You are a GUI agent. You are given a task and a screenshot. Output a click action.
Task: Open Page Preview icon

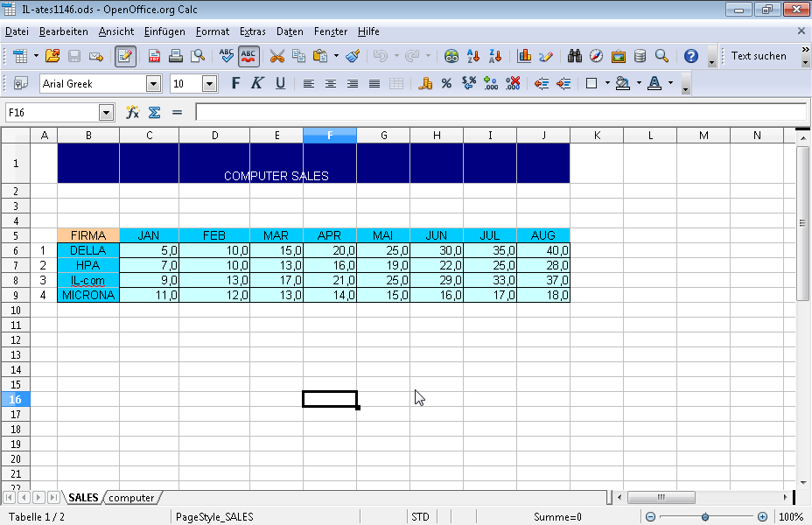pyautogui.click(x=198, y=56)
